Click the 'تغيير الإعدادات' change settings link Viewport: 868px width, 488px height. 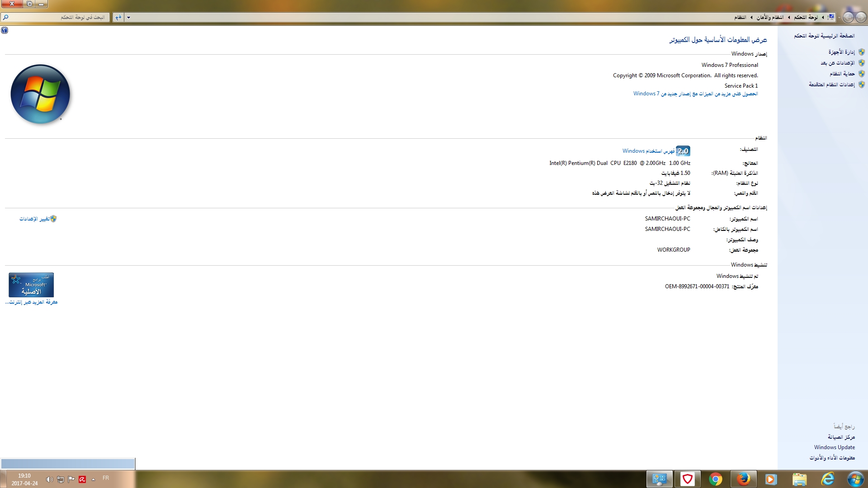coord(34,219)
